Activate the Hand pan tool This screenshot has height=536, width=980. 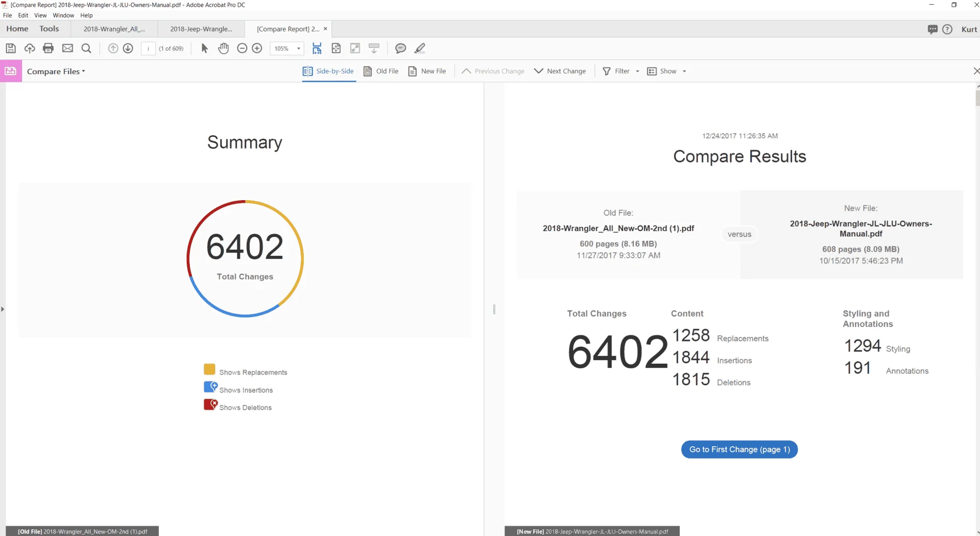coord(223,48)
